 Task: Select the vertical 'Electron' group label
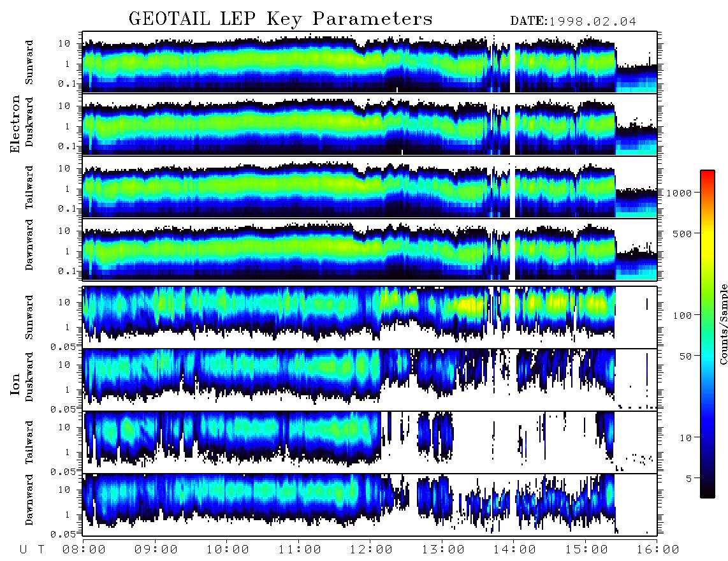pyautogui.click(x=15, y=124)
